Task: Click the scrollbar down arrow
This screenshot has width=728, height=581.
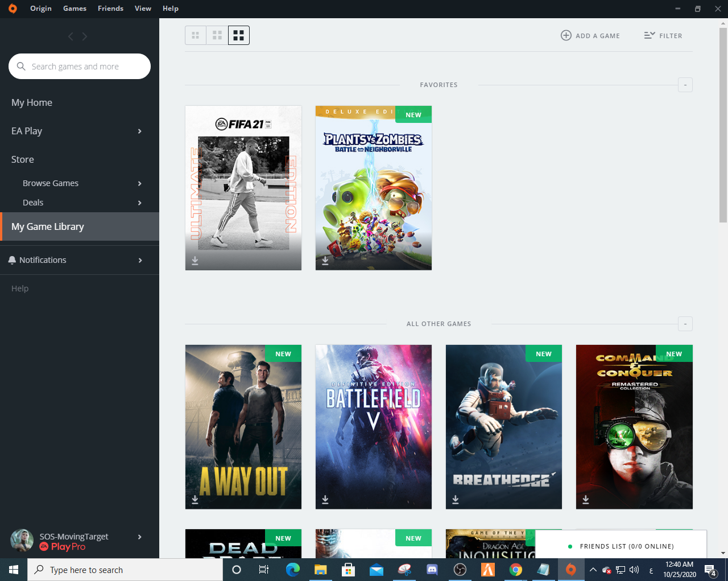Action: [x=723, y=553]
